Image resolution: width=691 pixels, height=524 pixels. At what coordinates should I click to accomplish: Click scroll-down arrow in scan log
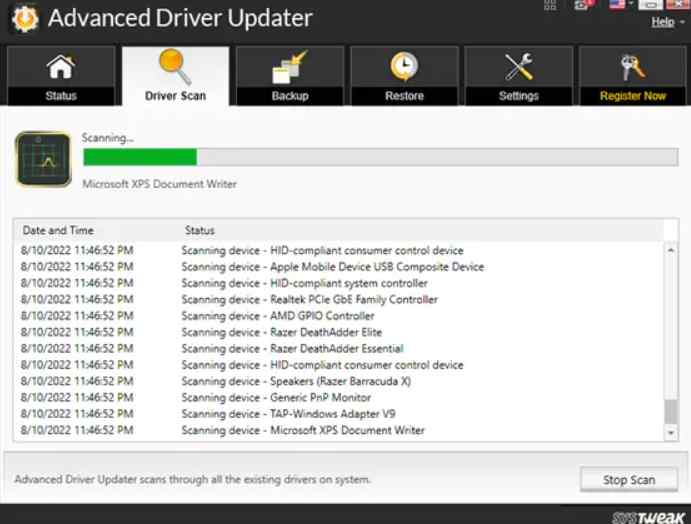coord(671,433)
